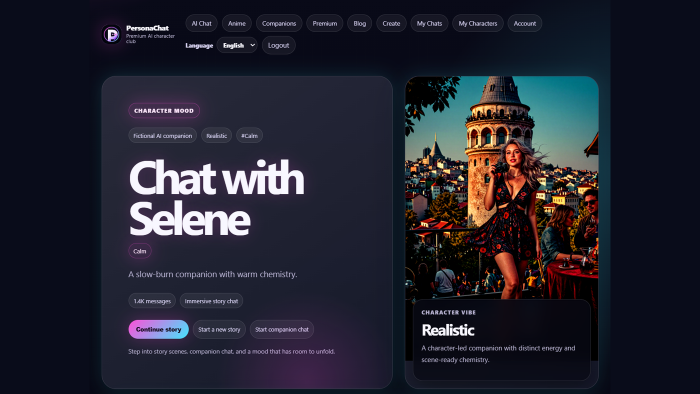Expand the English language dropdown
This screenshot has height=394, width=700.
point(237,45)
